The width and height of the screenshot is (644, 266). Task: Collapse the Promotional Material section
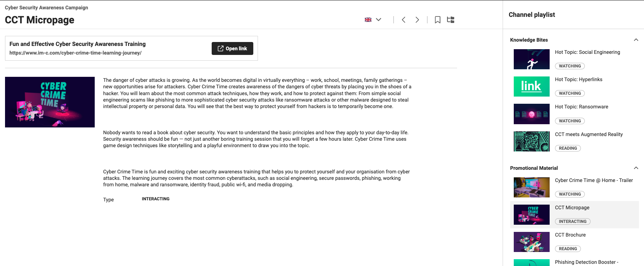coord(636,168)
